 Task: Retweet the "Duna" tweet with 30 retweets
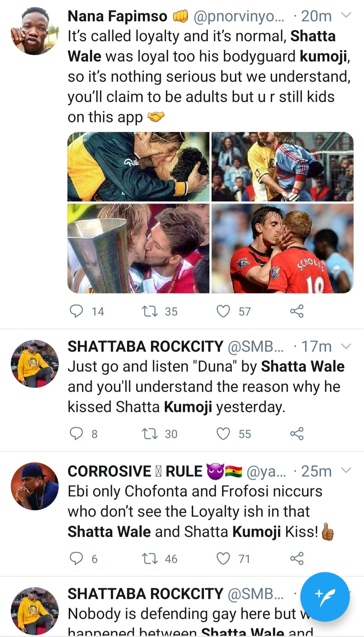tap(150, 434)
